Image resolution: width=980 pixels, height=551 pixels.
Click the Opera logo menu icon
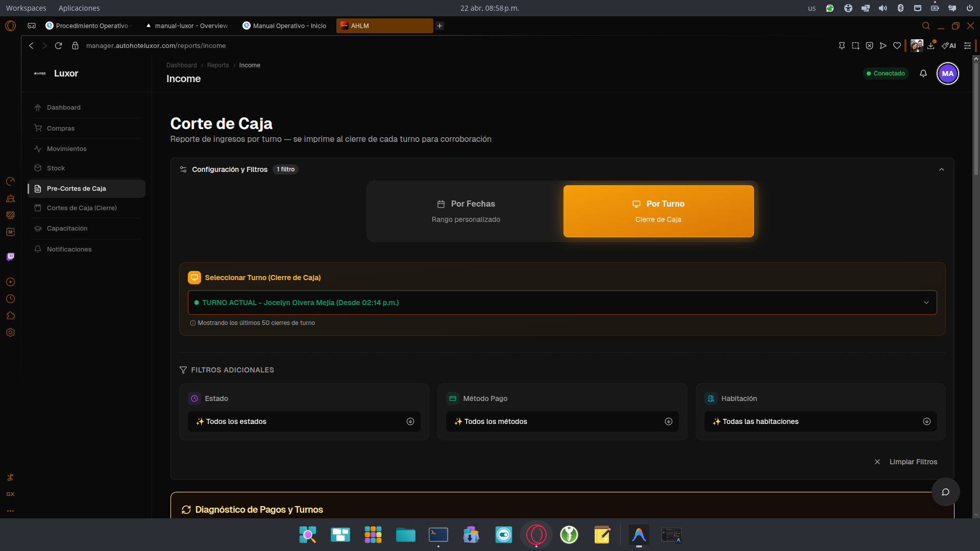point(10,26)
